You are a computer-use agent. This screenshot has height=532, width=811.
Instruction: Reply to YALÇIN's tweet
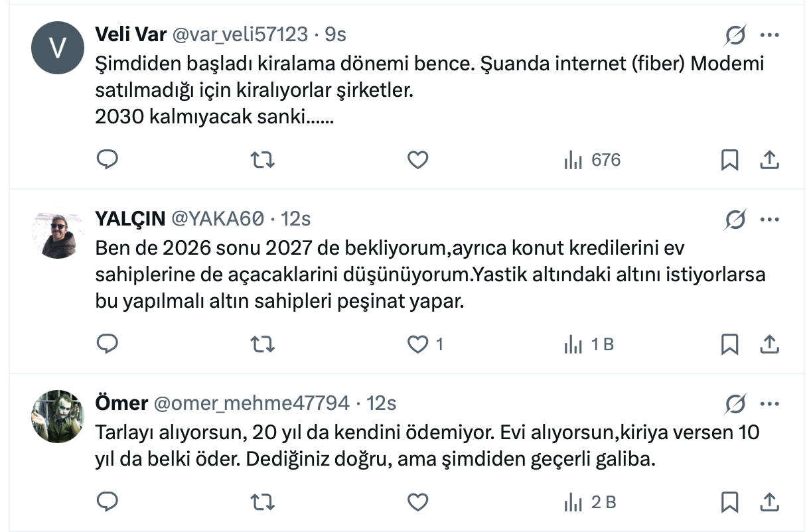[108, 344]
